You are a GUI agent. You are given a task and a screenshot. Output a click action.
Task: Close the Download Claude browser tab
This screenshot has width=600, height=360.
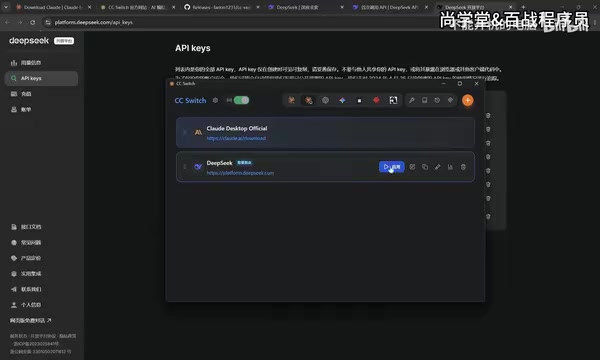coord(90,7)
